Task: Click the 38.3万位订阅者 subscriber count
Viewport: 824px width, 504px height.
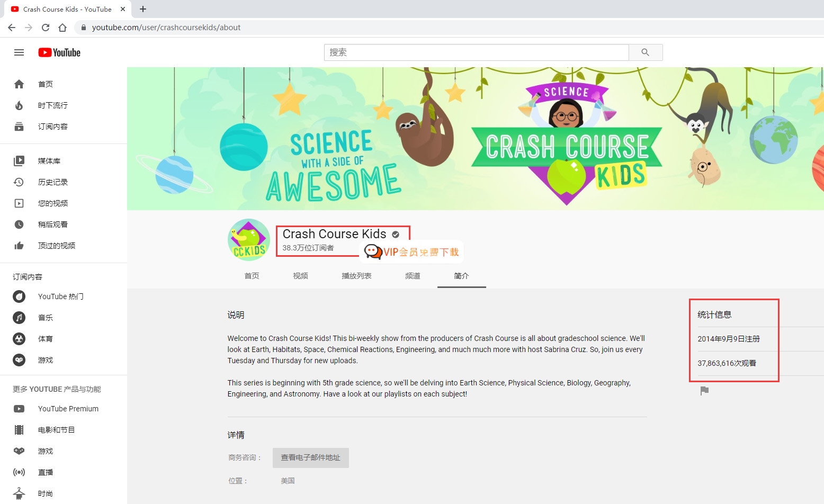Action: (308, 248)
